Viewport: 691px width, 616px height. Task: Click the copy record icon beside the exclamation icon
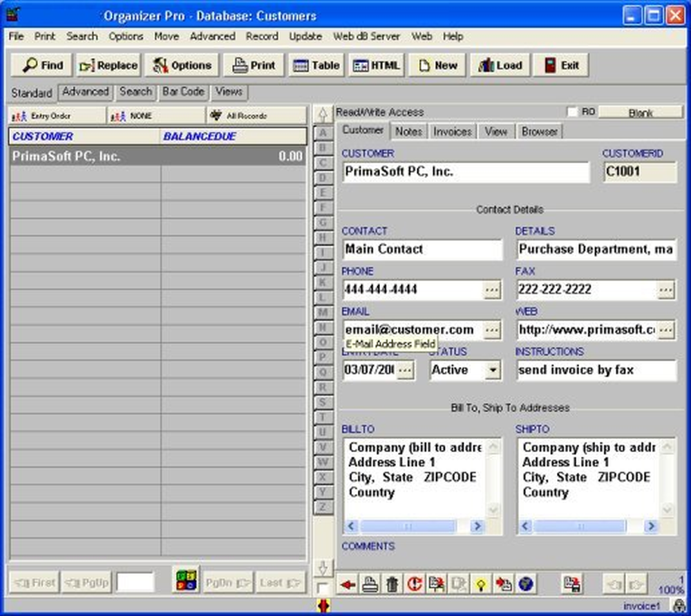tap(437, 584)
